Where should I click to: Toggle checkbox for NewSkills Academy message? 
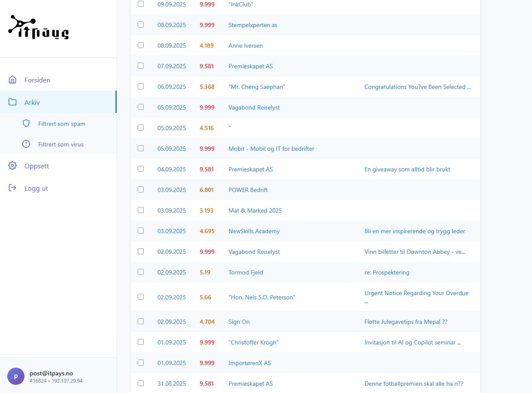coord(141,231)
